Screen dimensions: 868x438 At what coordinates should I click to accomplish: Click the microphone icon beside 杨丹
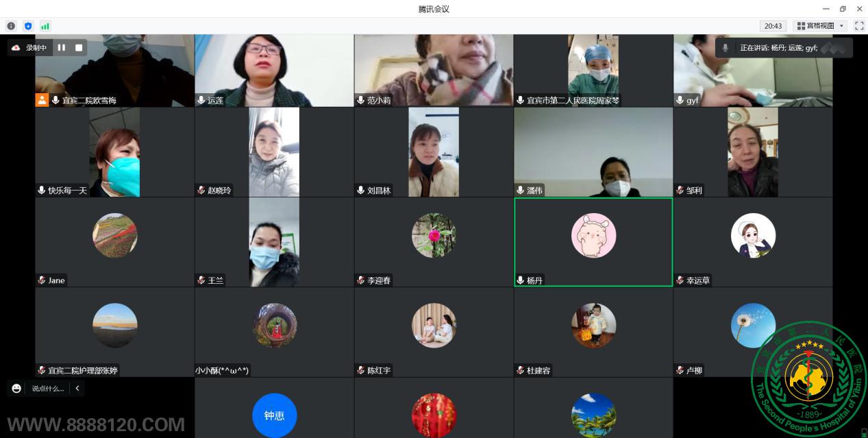point(520,280)
